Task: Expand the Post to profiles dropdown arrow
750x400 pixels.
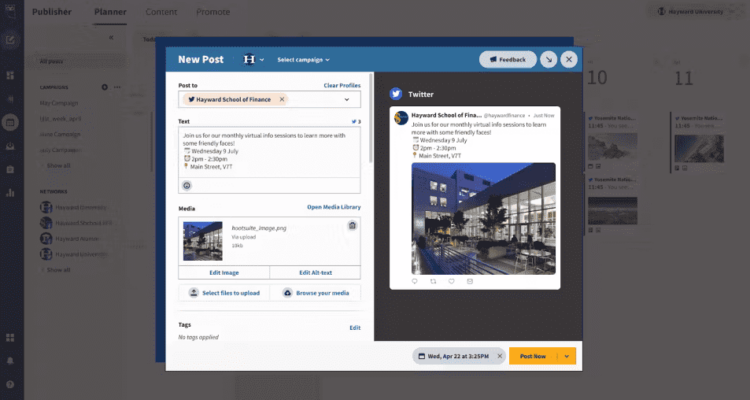Action: pos(347,100)
